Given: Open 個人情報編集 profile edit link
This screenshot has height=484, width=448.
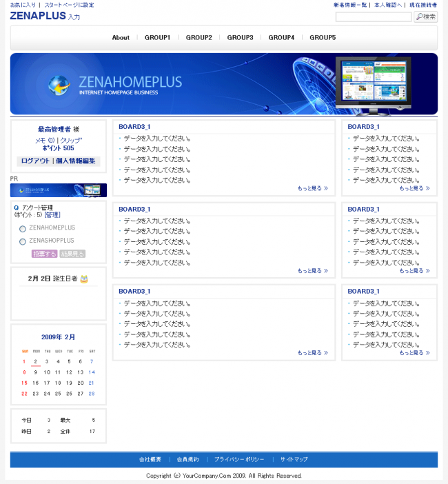Looking at the screenshot, I should (76, 161).
